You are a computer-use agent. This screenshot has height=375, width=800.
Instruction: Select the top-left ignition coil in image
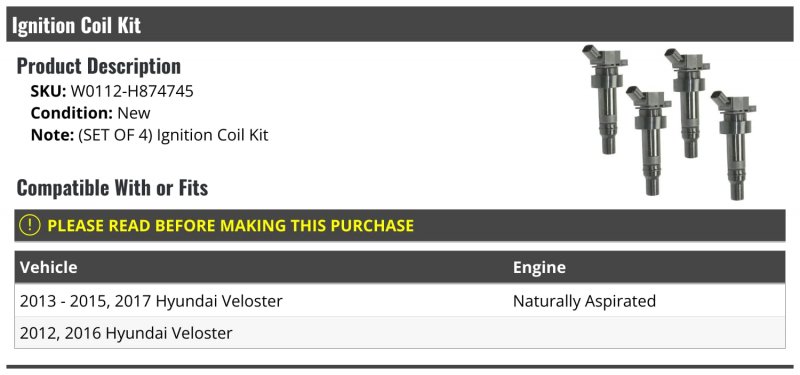[606, 99]
